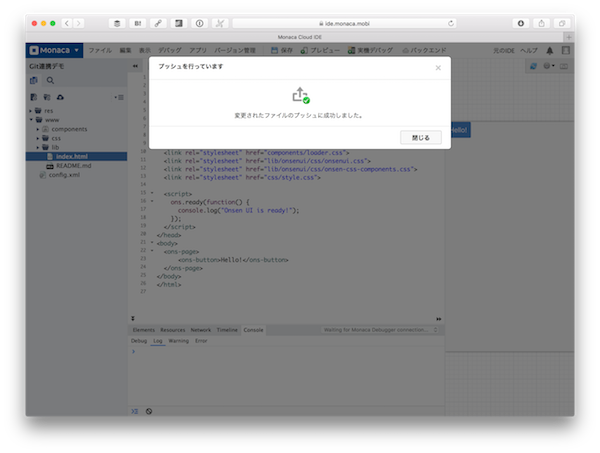Click the new file icon in file tree toolbar
This screenshot has width=600, height=453.
(x=34, y=97)
